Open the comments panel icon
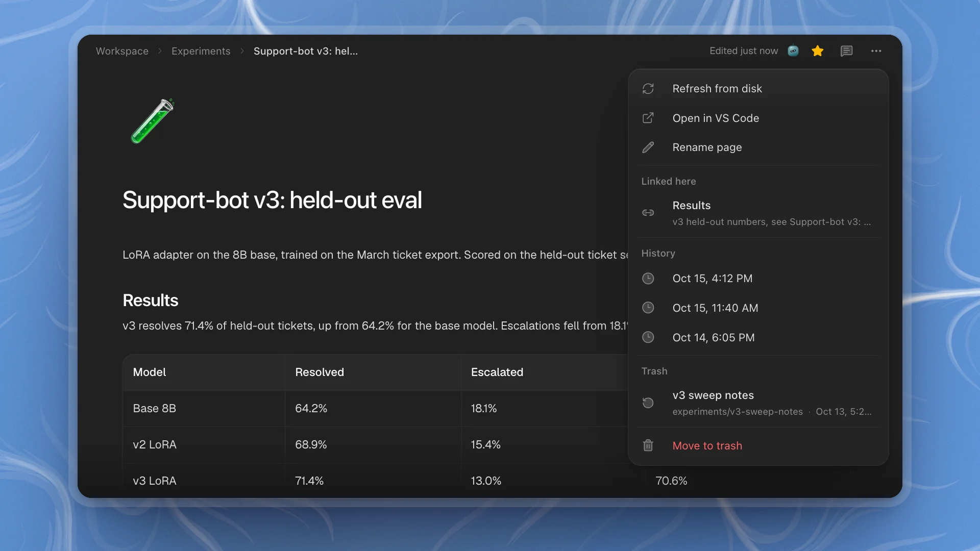The image size is (980, 551). (846, 51)
